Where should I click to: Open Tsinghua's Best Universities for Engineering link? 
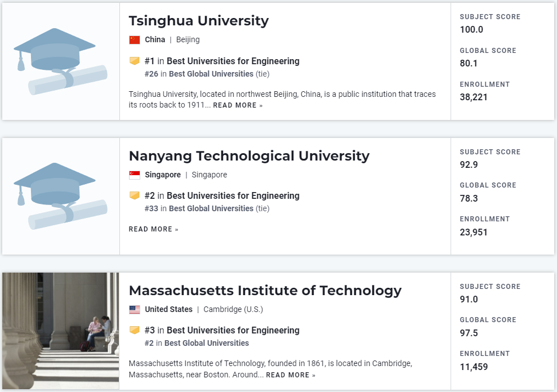coord(233,61)
